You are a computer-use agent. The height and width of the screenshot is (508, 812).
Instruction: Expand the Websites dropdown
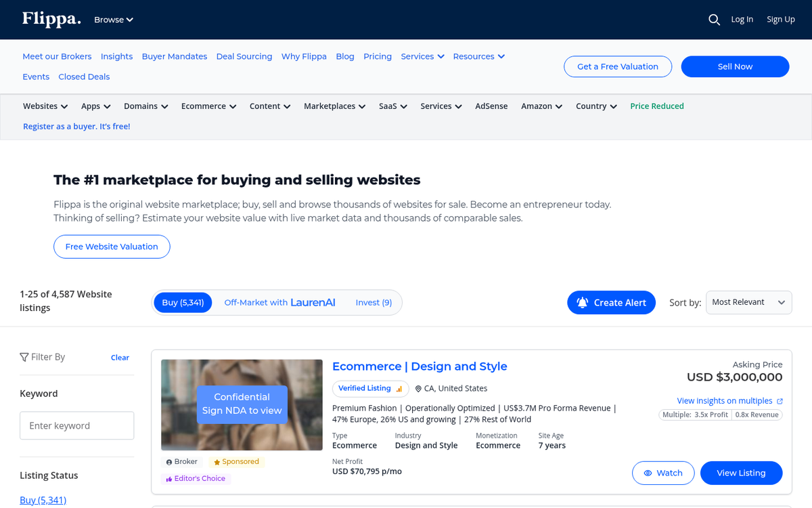coord(45,106)
